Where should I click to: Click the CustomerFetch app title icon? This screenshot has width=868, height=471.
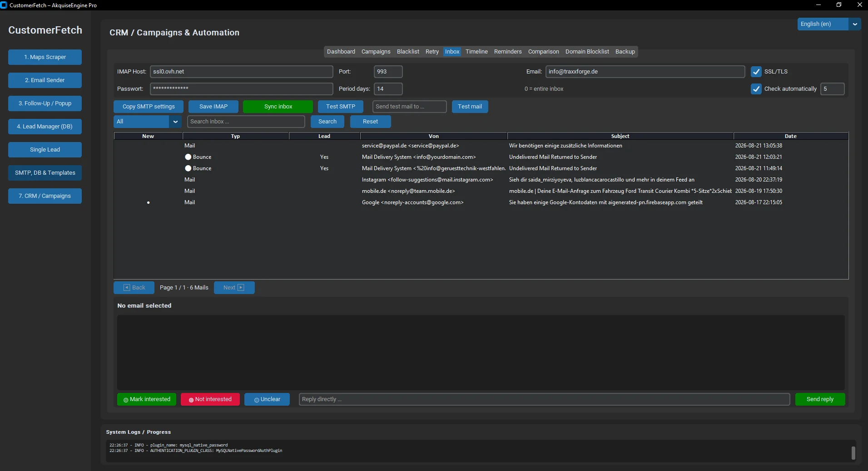(4, 5)
